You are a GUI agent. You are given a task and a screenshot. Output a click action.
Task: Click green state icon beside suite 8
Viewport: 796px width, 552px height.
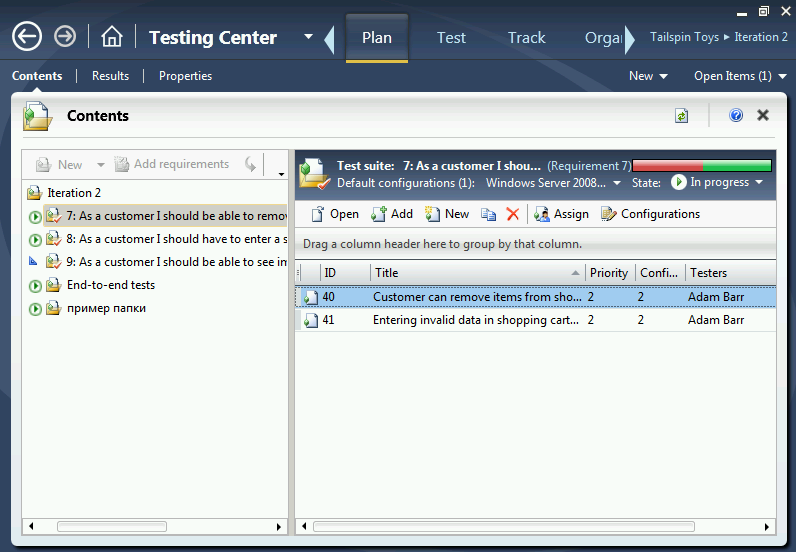click(x=35, y=240)
